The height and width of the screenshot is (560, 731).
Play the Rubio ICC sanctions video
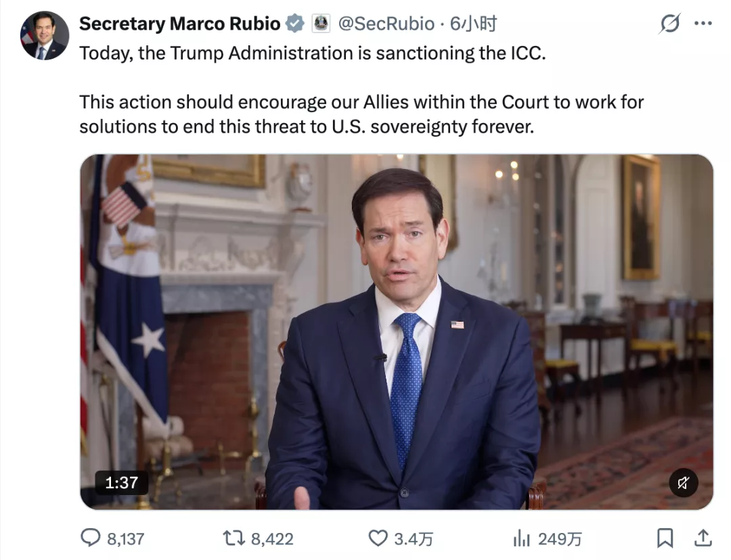tap(397, 331)
